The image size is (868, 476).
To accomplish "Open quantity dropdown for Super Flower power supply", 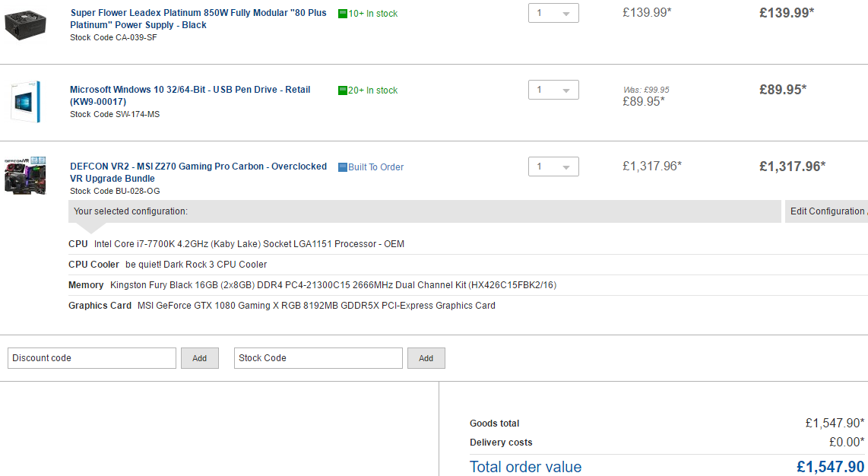I will [x=553, y=13].
